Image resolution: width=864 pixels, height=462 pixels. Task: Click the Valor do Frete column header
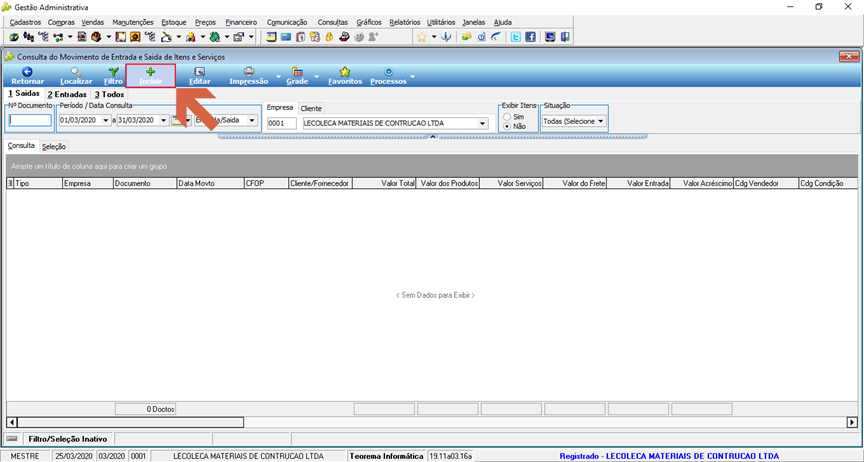point(575,183)
